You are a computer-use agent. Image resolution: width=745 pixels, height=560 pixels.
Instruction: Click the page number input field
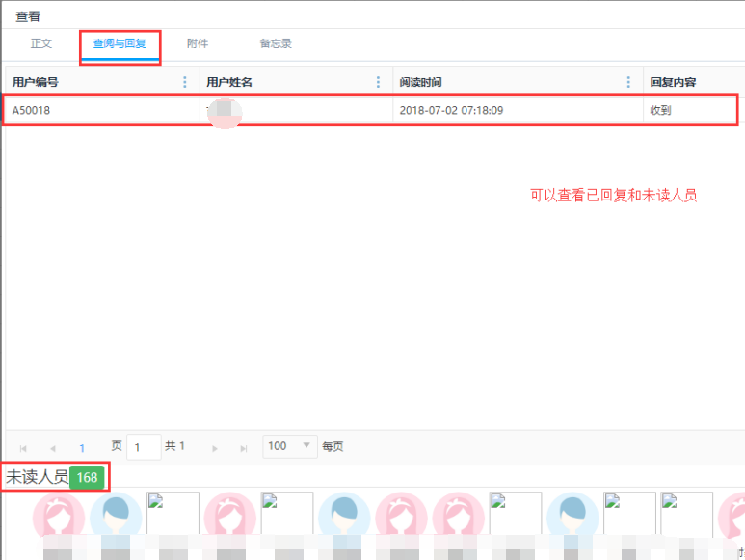(x=144, y=447)
